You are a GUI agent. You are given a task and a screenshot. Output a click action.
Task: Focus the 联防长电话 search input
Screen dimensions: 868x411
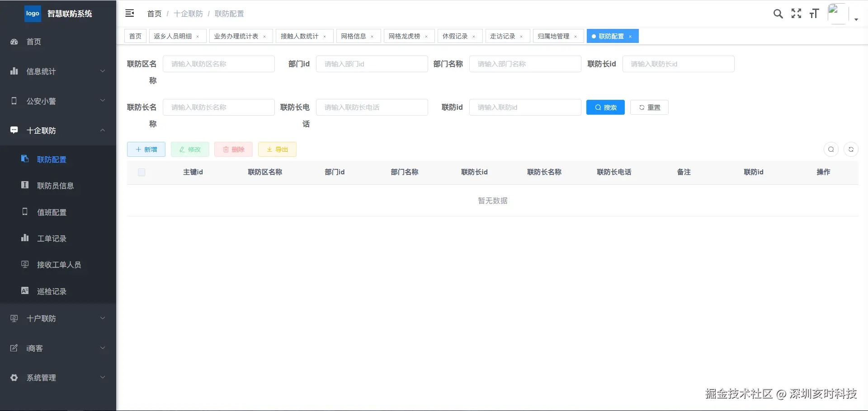click(372, 107)
